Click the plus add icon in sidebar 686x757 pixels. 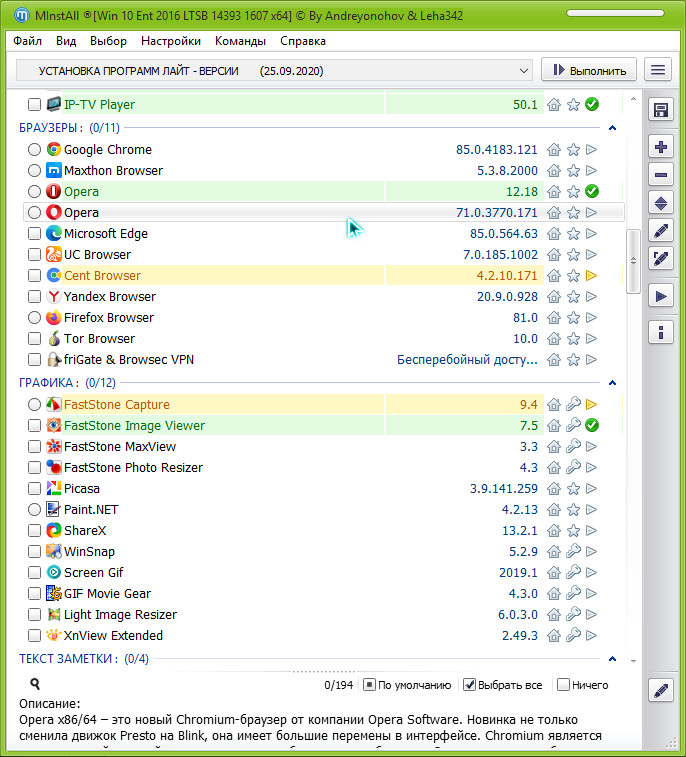point(660,147)
